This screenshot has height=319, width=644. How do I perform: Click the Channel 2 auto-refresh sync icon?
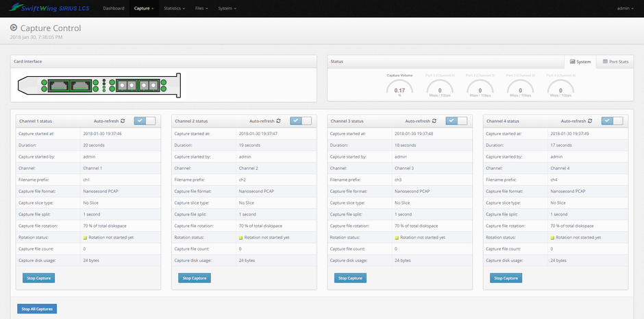[x=279, y=121]
